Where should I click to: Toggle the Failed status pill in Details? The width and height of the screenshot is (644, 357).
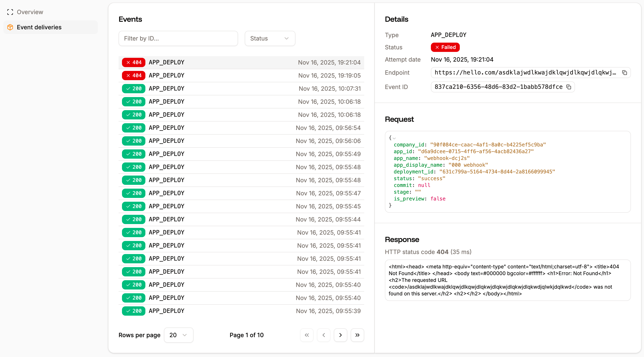pyautogui.click(x=445, y=47)
